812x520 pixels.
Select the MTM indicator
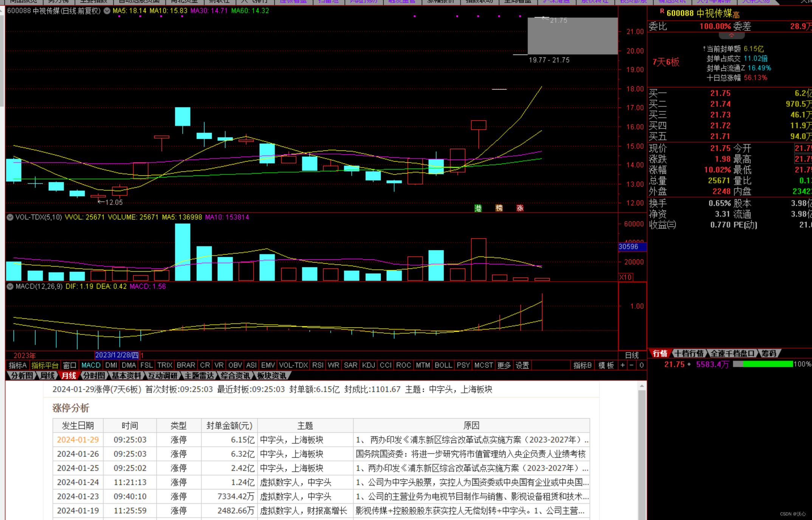[x=423, y=365]
